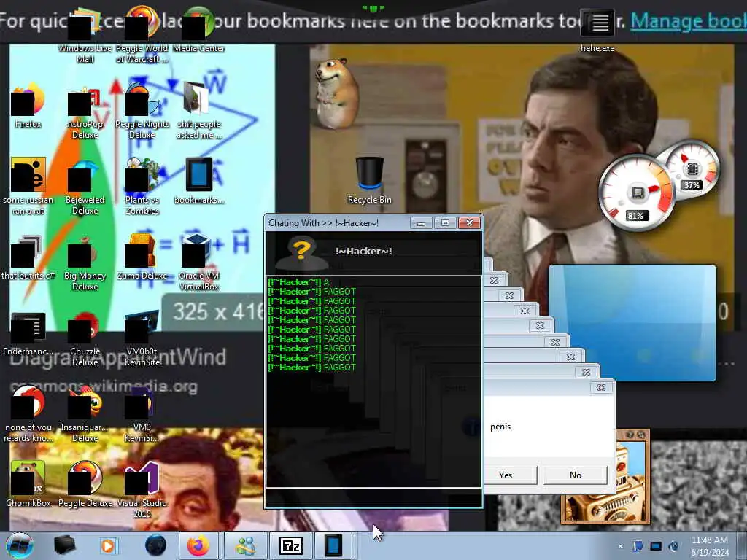The image size is (747, 560).
Task: Open the Windows Live Mail desktop icon
Action: pyautogui.click(x=85, y=36)
